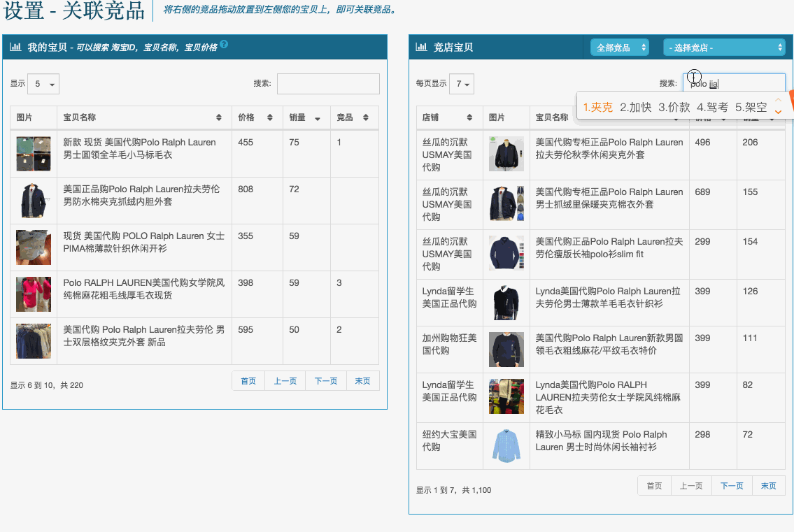Click thumbnail of 女学院风纯棉麻花粗毛线厚毛衣 item
794x532 pixels.
[34, 294]
